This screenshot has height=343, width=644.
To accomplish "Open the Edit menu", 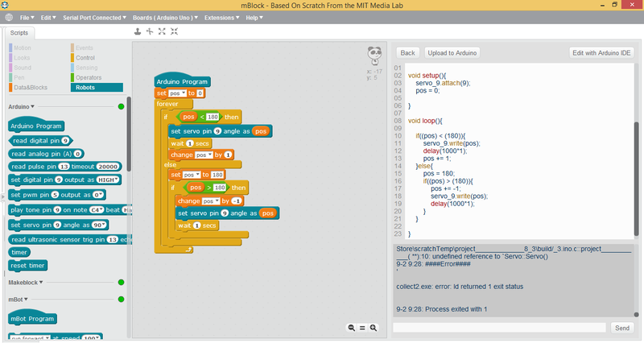I will (x=48, y=18).
